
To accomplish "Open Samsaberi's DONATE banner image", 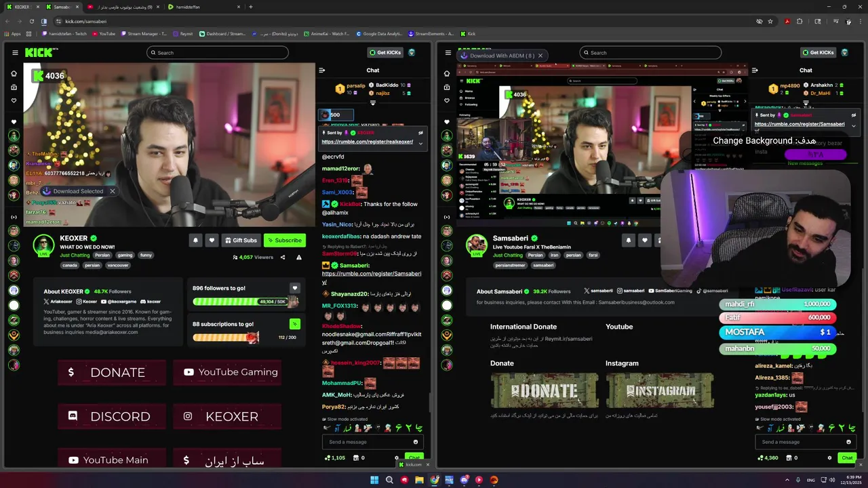I will point(545,390).
